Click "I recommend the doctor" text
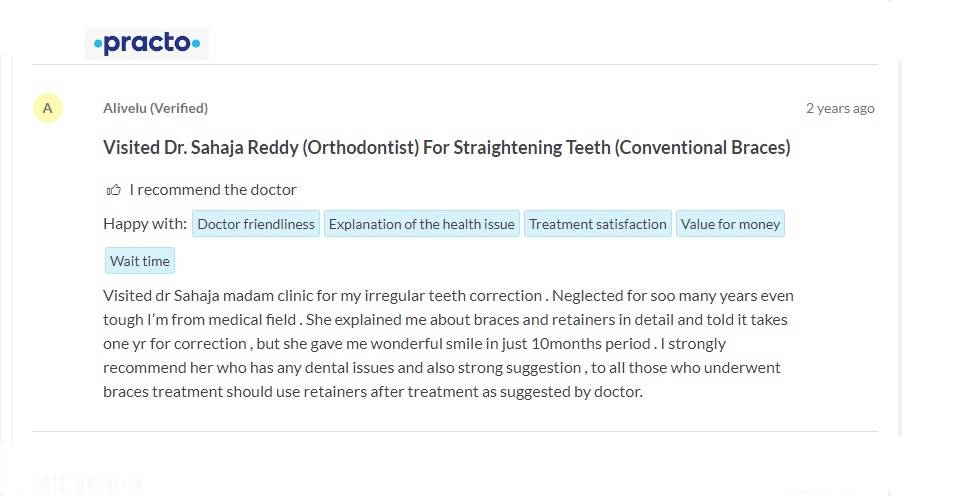The height and width of the screenshot is (496, 954). 213,190
